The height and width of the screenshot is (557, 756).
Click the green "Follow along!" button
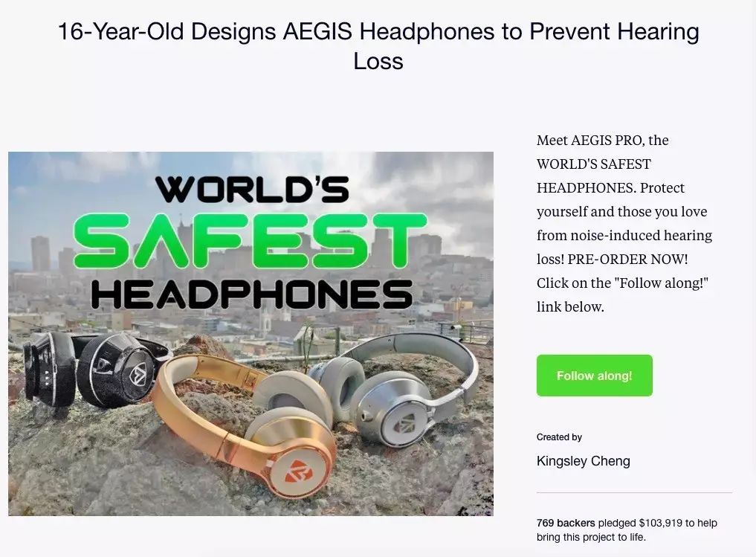pyautogui.click(x=594, y=376)
